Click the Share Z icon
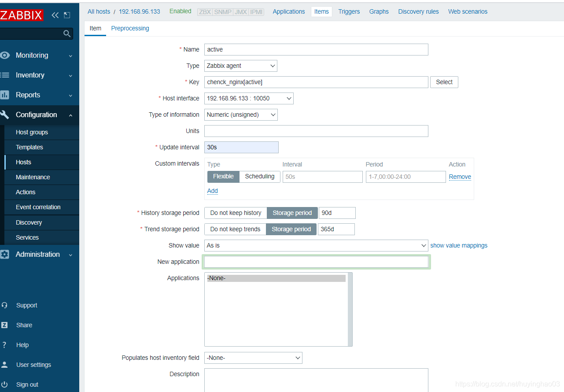The height and width of the screenshot is (392, 564). point(4,325)
